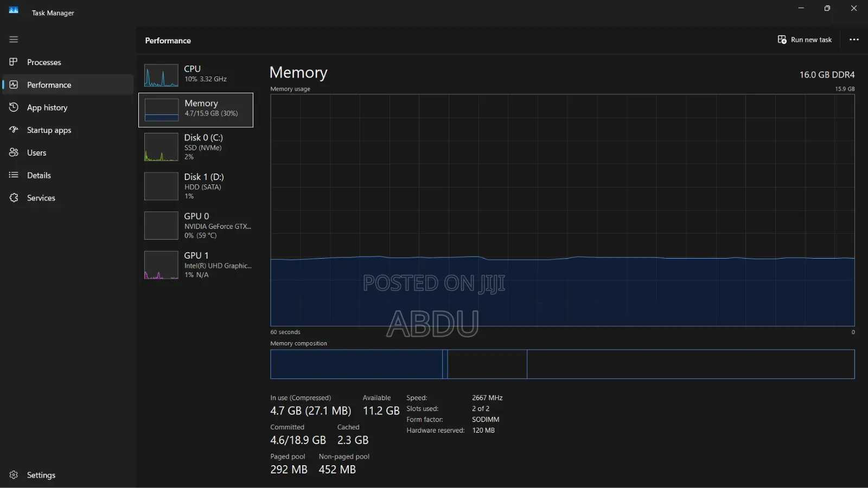Switch to the App history page
Screen dimensions: 868x488
[x=68, y=107]
